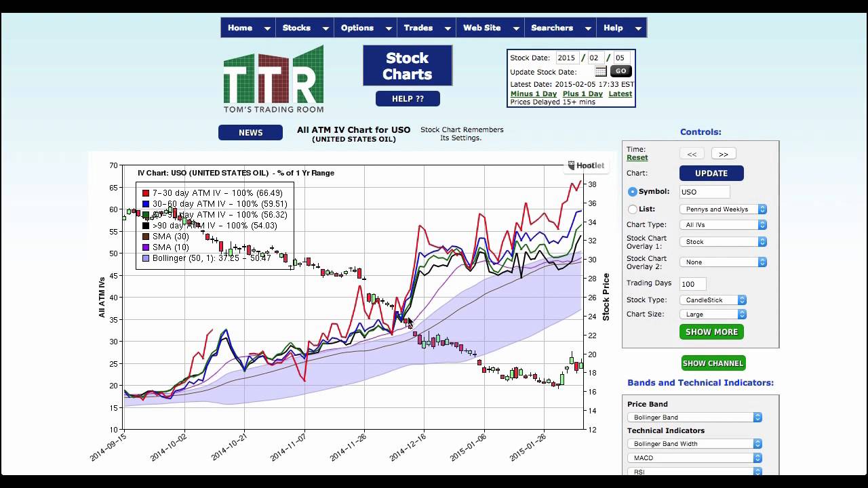Open the Home menu
The width and height of the screenshot is (868, 488).
[240, 28]
